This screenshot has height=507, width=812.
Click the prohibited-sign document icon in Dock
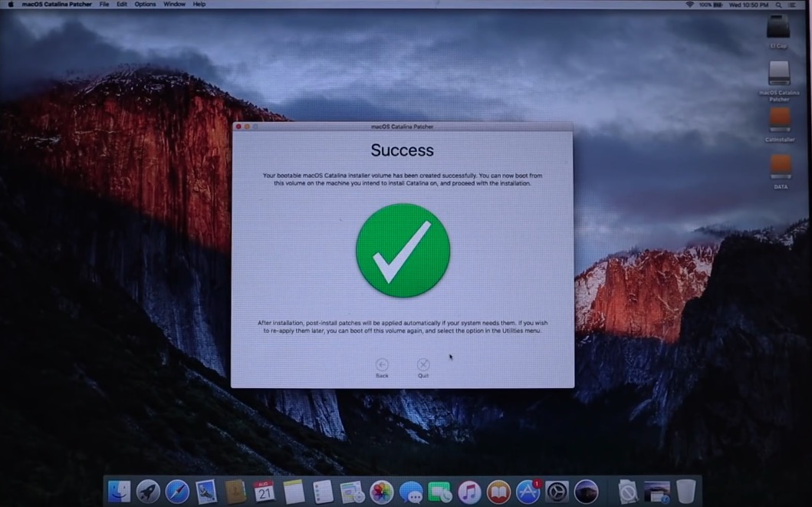627,491
